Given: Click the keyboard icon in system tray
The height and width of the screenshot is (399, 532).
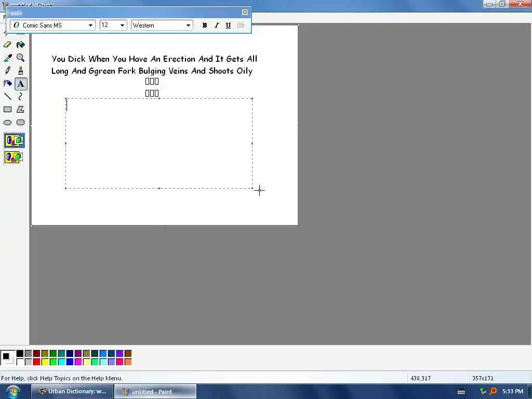Looking at the screenshot, I should click(x=461, y=392).
